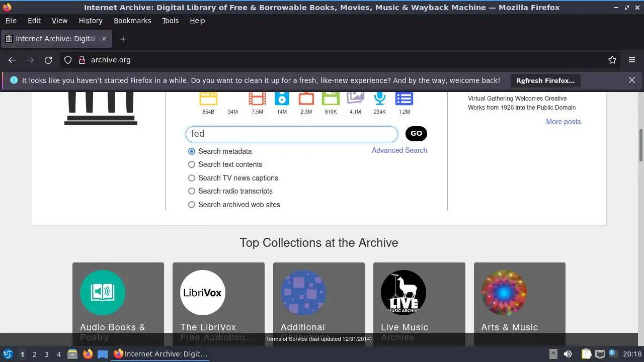This screenshot has height=362, width=644.
Task: Focus the search box containing 'fed'
Action: pyautogui.click(x=292, y=134)
